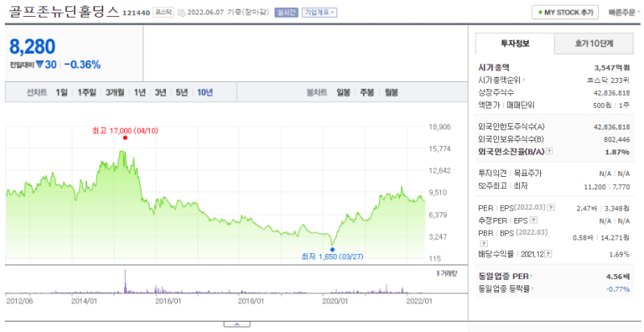The height and width of the screenshot is (332, 644).
Task: Click the 3,547억원 market cap value
Action: [x=612, y=68]
